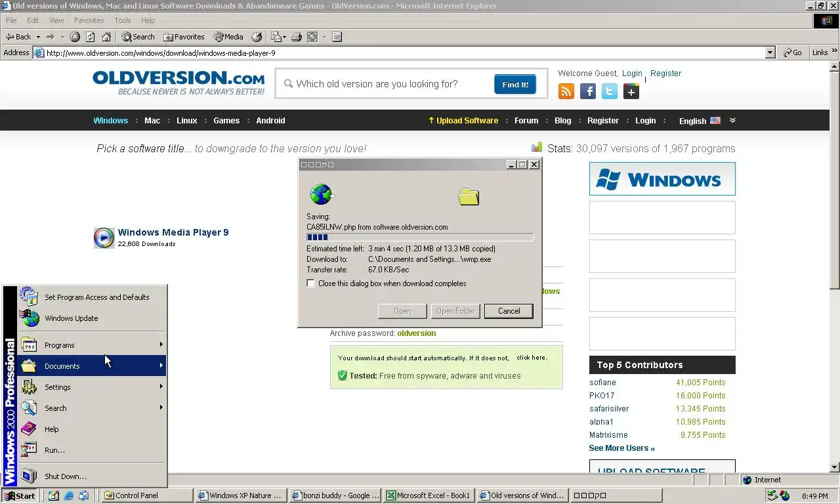Open Programs submenu in Start menu
The width and height of the screenshot is (840, 504).
92,345
